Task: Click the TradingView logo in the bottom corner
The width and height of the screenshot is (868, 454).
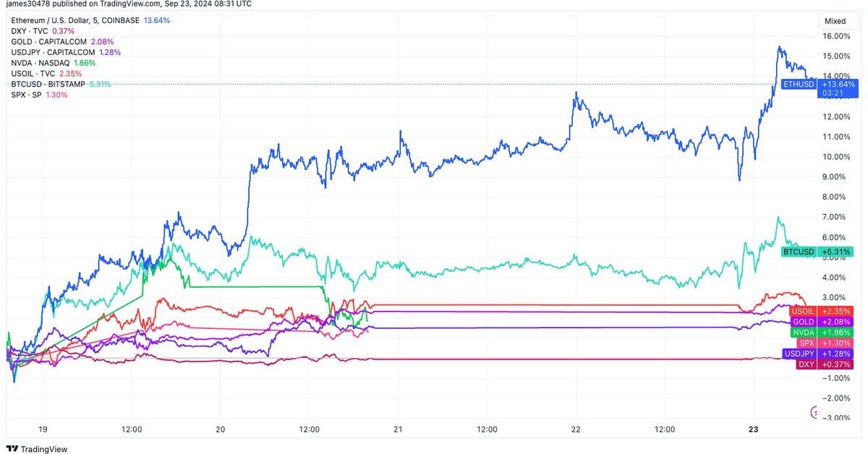Action: tap(11, 449)
